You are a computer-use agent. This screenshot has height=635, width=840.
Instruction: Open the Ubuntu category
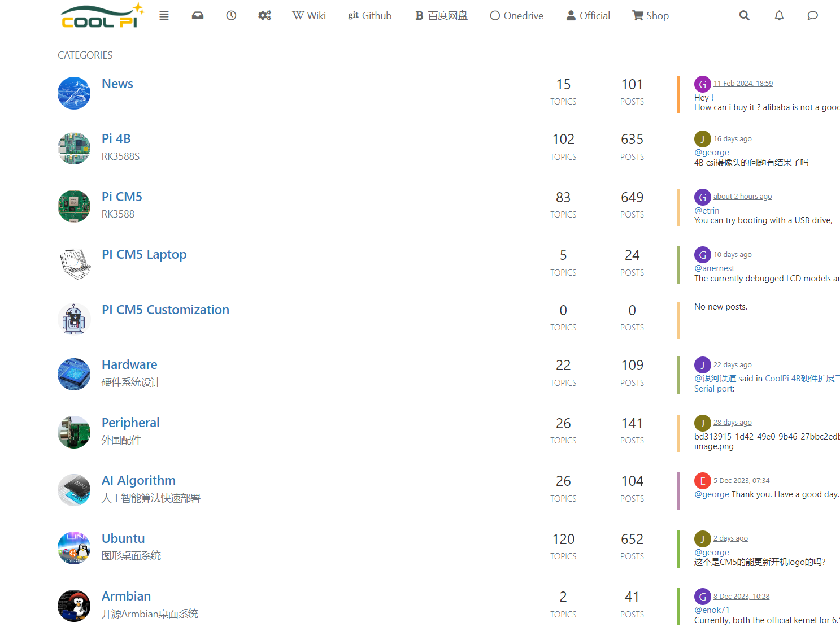123,538
